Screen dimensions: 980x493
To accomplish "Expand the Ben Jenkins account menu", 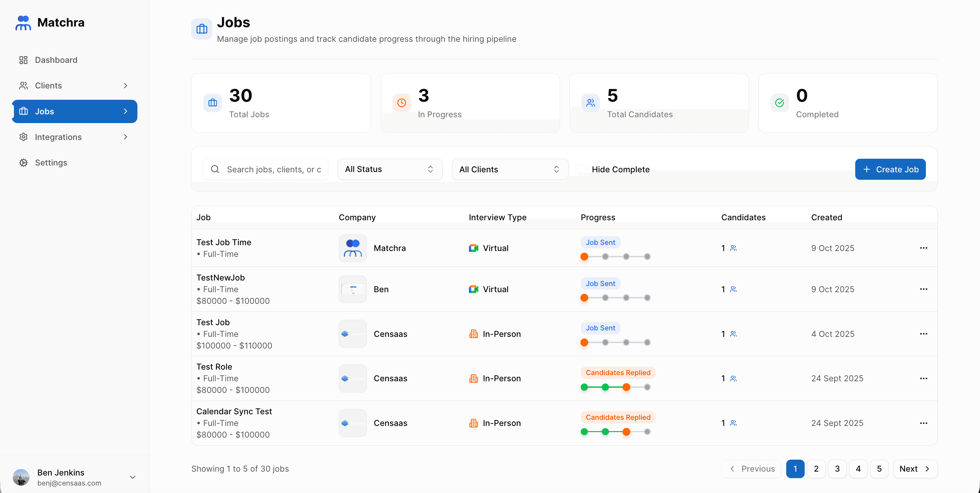I will click(x=133, y=477).
